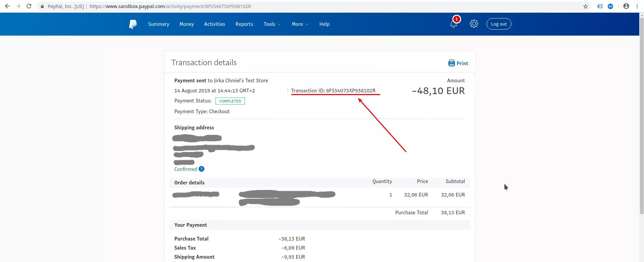Click the 32,06 EUR subtotal value
The width and height of the screenshot is (644, 262).
[453, 195]
